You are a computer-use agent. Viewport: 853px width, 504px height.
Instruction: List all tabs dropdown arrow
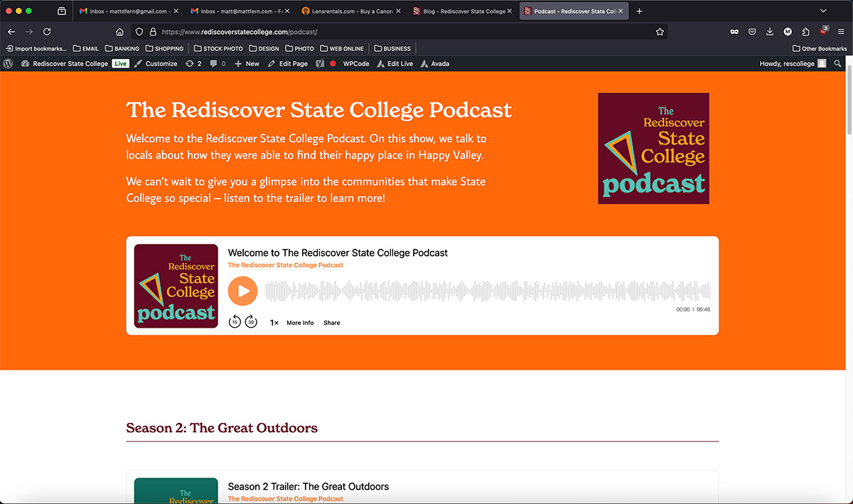click(x=823, y=11)
